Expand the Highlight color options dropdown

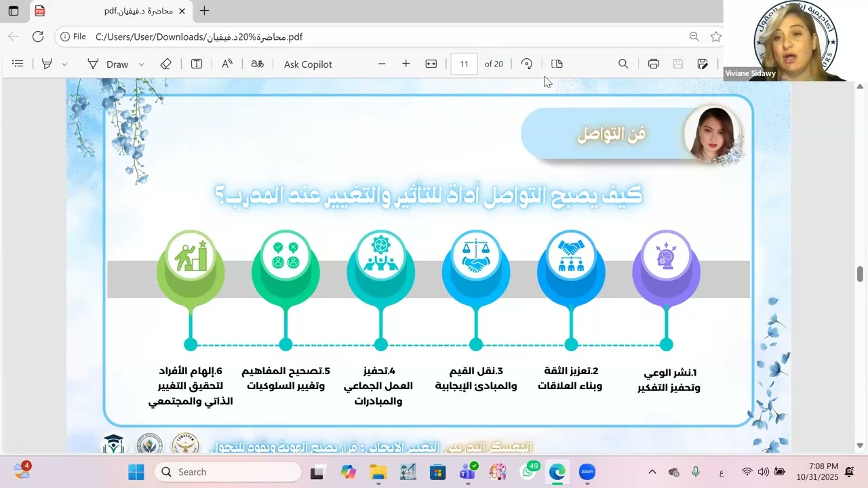click(64, 64)
